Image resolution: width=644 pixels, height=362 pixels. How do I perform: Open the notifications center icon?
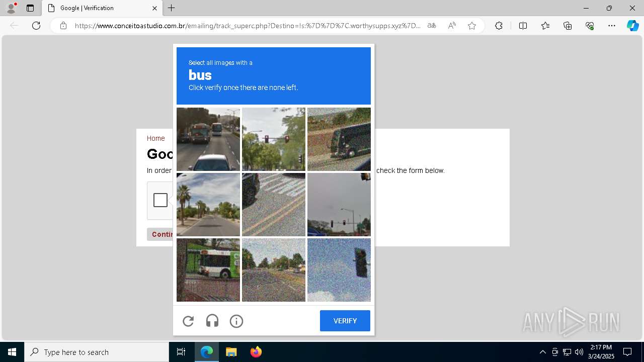[627, 352]
